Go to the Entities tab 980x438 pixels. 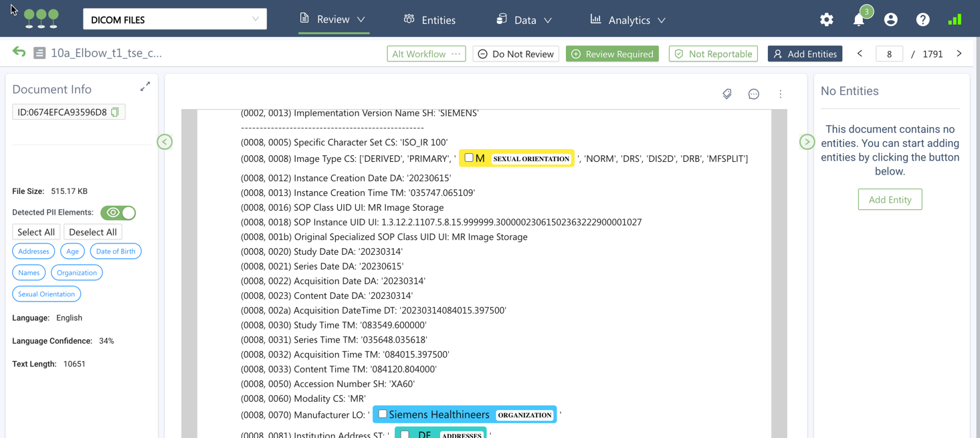pos(429,20)
